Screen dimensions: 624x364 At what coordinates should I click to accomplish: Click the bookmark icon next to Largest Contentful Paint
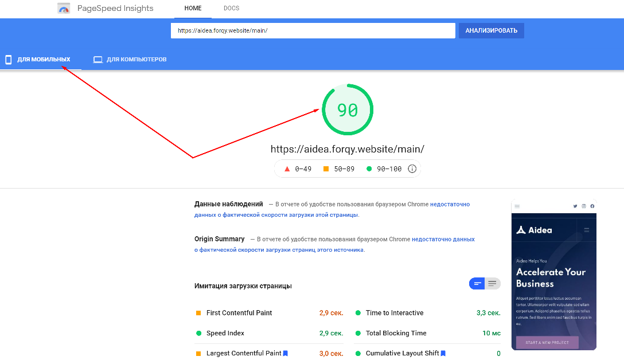click(286, 354)
